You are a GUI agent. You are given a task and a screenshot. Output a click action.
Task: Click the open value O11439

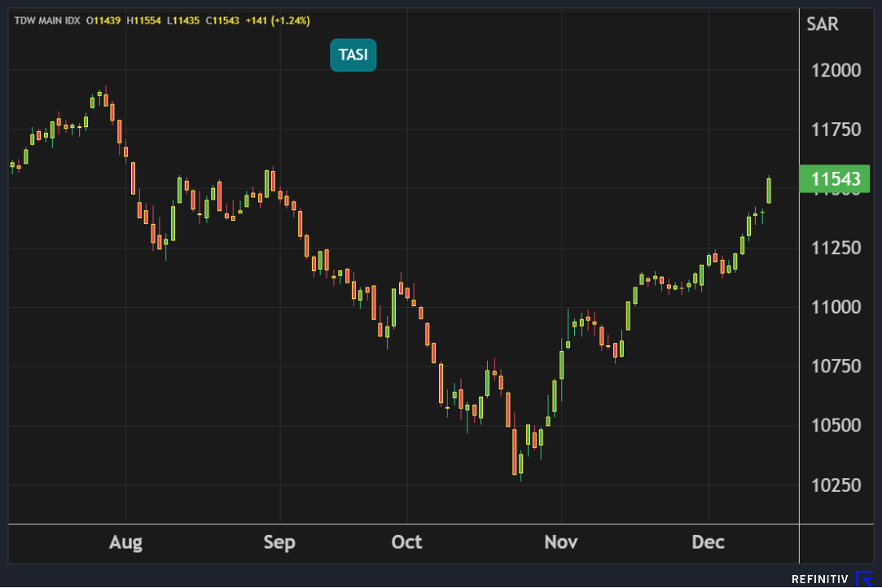[103, 20]
